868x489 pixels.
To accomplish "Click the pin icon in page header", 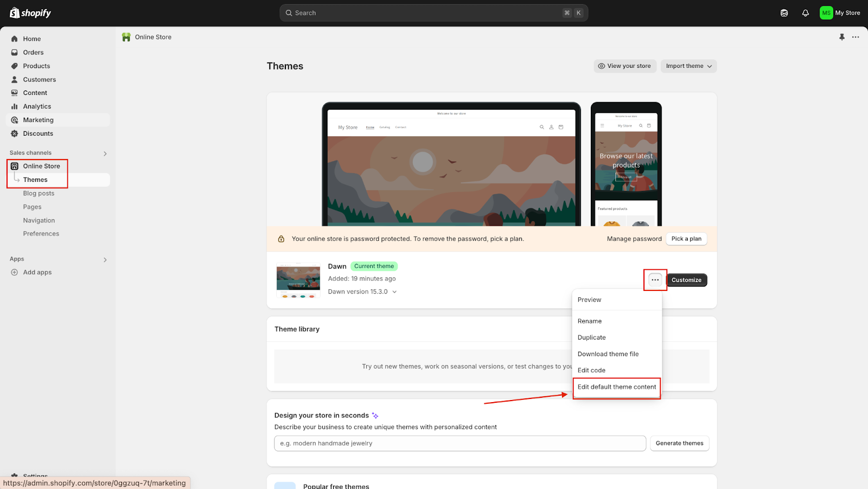I will tap(842, 37).
